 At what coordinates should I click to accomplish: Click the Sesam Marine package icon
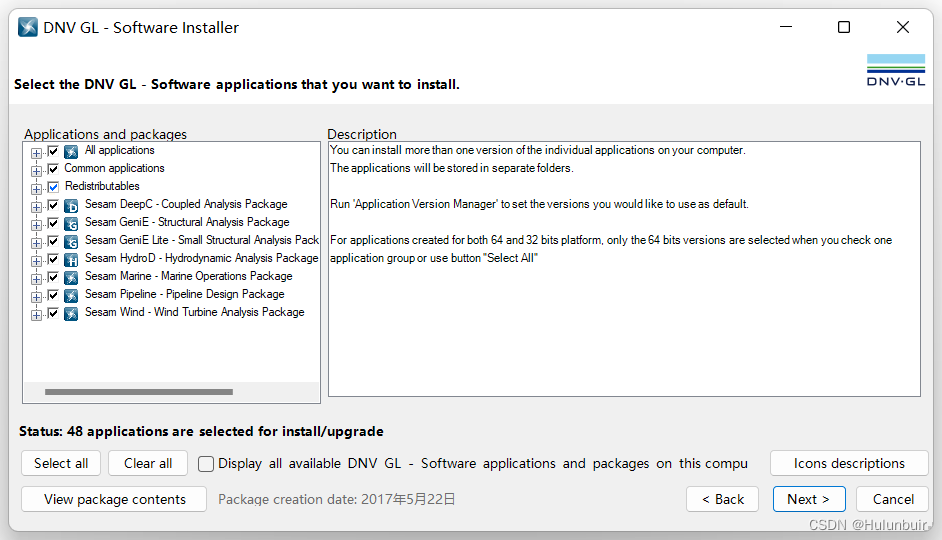(x=71, y=278)
